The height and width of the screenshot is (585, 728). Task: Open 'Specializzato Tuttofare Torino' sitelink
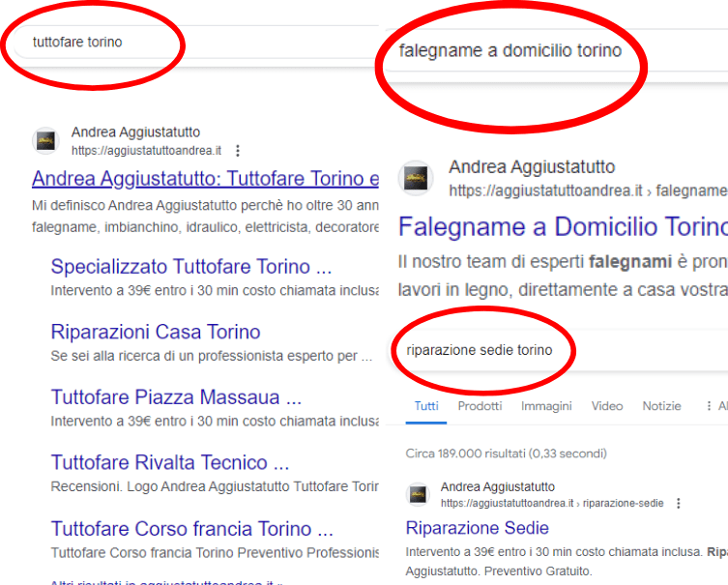[x=191, y=267]
